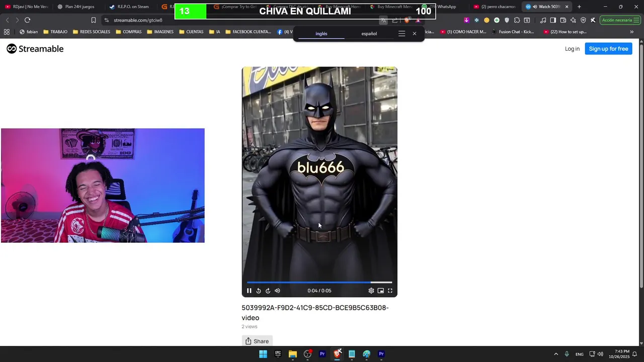The height and width of the screenshot is (362, 644).
Task: Open a new browser tab with plus
Action: [579, 7]
